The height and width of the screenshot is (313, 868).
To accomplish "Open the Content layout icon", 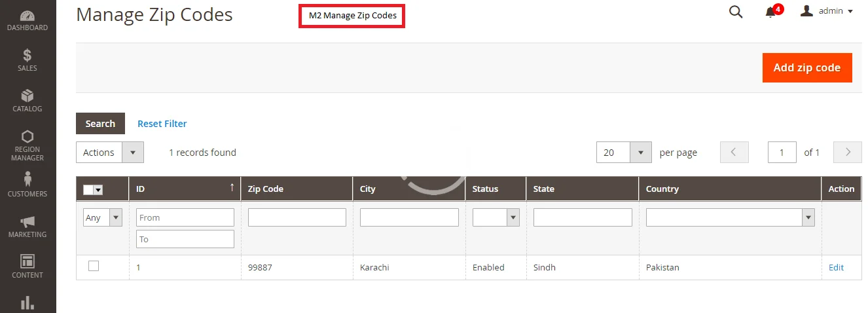I will pos(27,266).
